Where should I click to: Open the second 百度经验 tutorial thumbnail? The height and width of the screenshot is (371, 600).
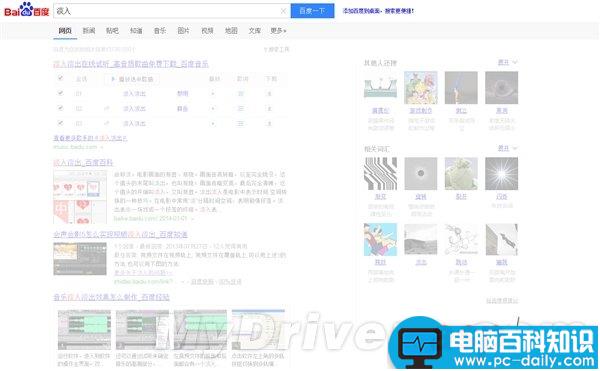click(x=142, y=330)
